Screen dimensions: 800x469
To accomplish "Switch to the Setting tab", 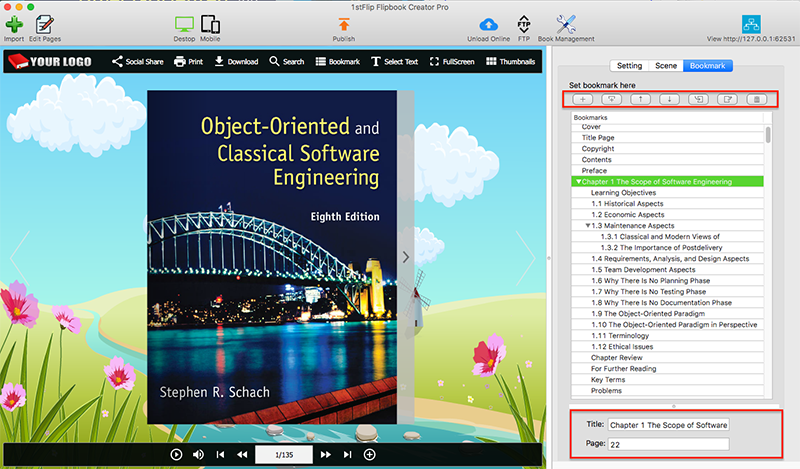I will [629, 66].
